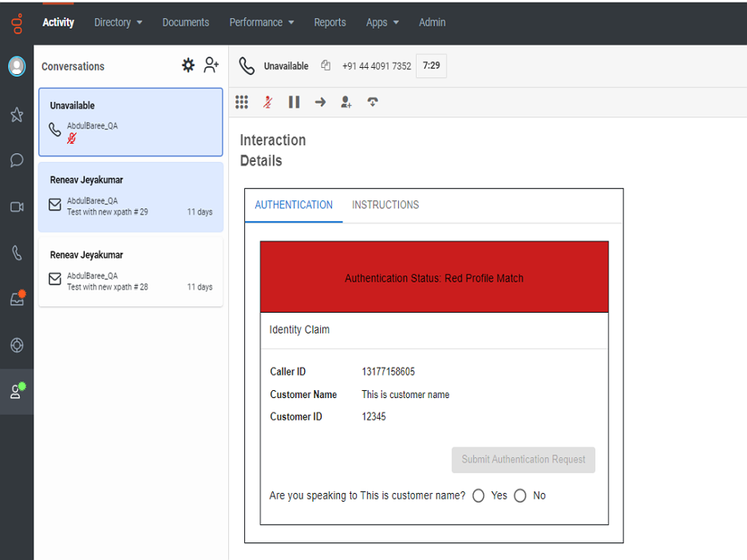Click Submit Authentication Request button

click(x=523, y=459)
